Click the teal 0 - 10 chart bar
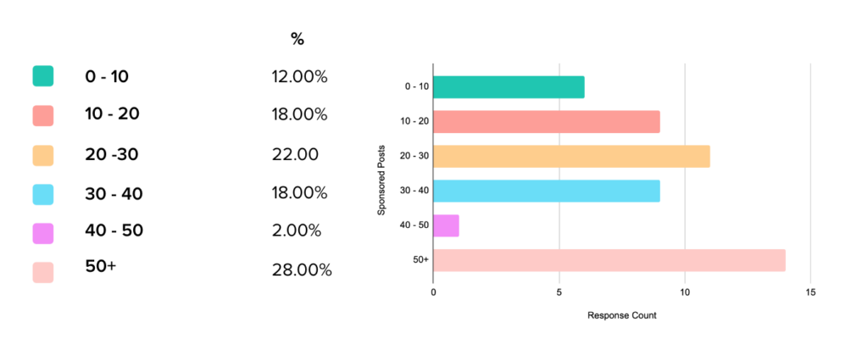Image resolution: width=868 pixels, height=339 pixels. click(x=509, y=87)
